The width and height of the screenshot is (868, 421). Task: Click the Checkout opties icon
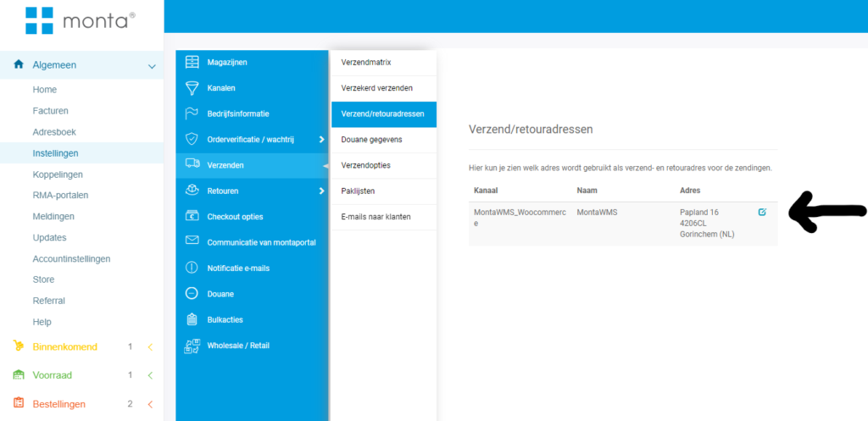pyautogui.click(x=192, y=216)
